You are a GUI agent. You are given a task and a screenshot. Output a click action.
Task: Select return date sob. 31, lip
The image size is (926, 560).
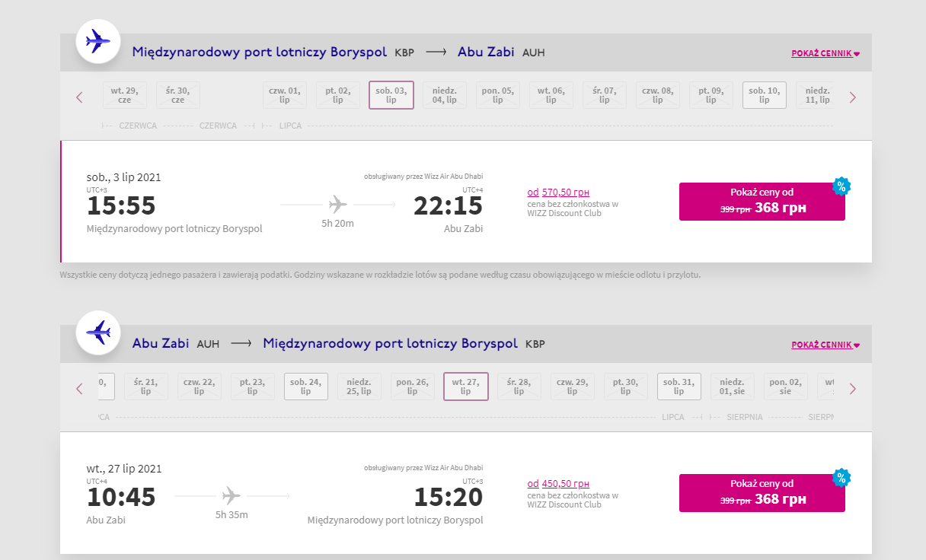[x=679, y=387]
